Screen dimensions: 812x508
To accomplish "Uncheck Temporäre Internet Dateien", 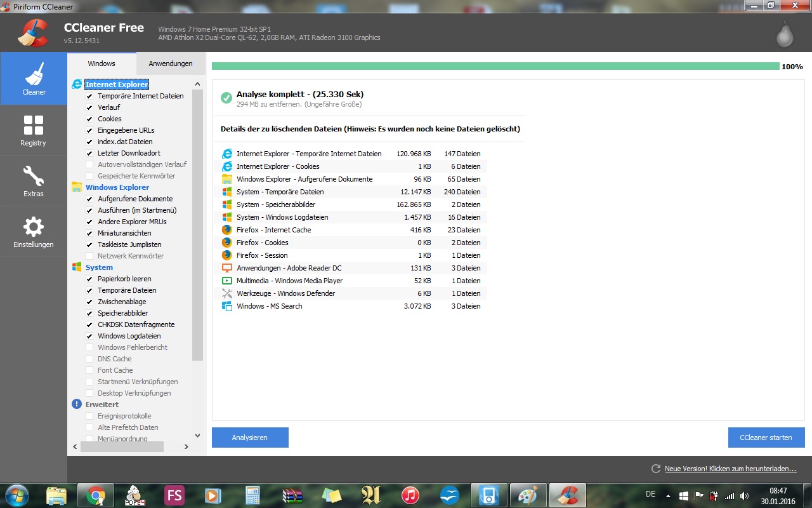I will coord(89,96).
